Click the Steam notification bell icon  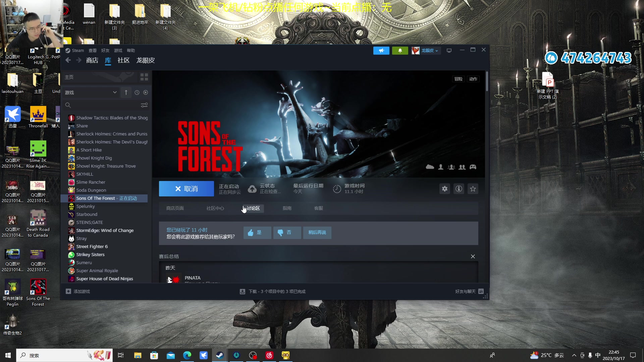pos(400,50)
